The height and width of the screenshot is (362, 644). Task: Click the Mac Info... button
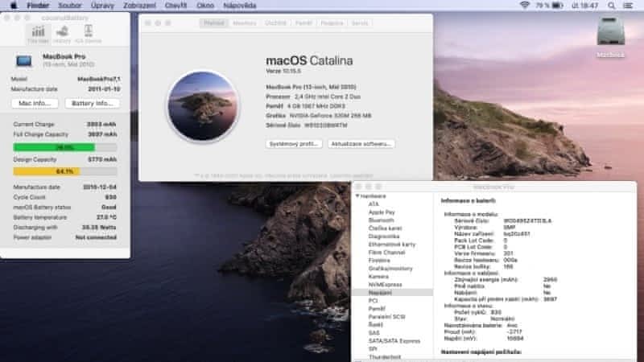[35, 104]
